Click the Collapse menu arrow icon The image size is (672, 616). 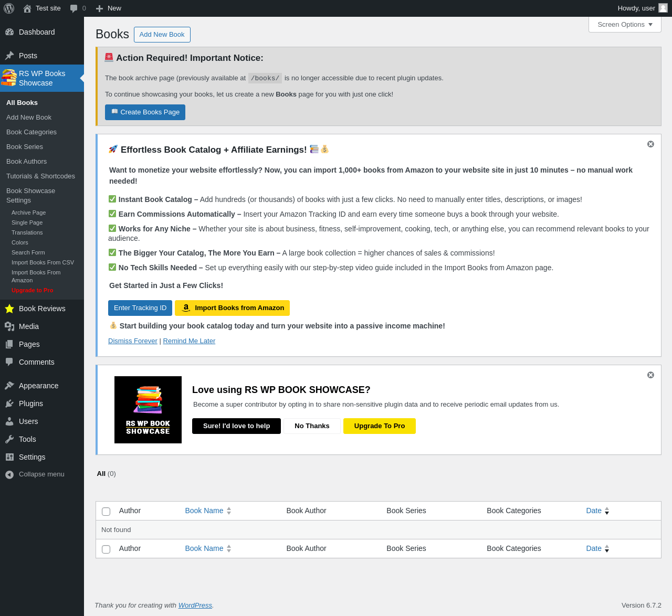pos(9,474)
